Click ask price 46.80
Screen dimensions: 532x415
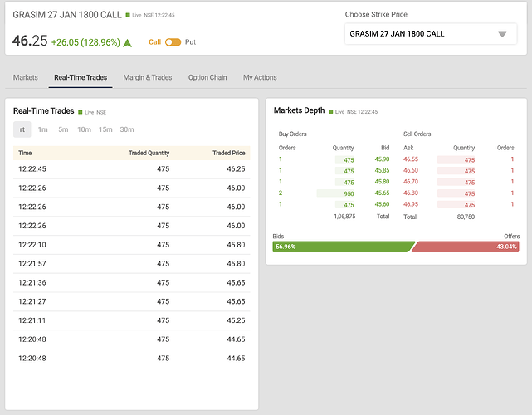click(411, 193)
